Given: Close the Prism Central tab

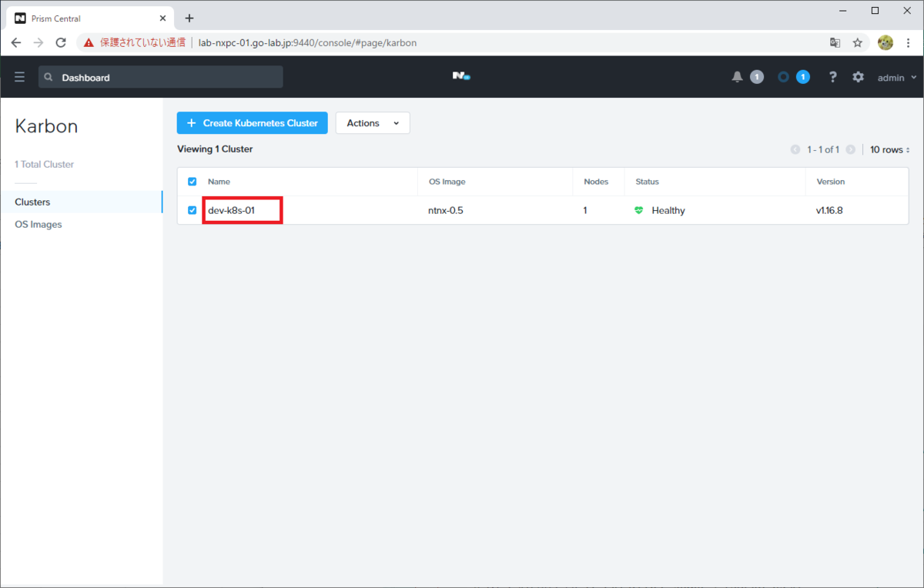Looking at the screenshot, I should pyautogui.click(x=163, y=18).
